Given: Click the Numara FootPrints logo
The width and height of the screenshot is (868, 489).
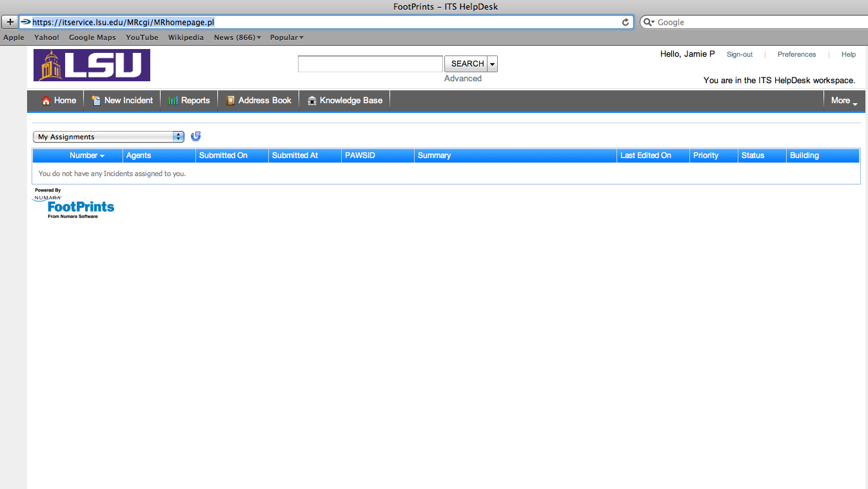Looking at the screenshot, I should (74, 204).
